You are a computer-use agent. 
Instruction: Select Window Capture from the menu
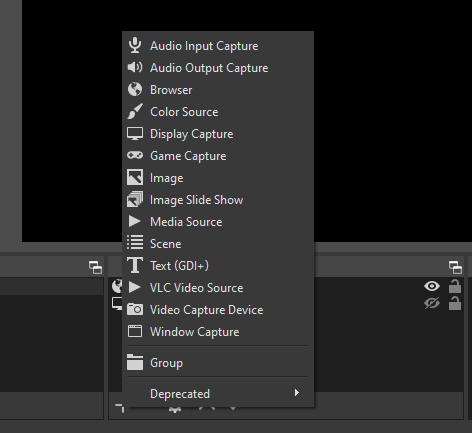[218, 332]
